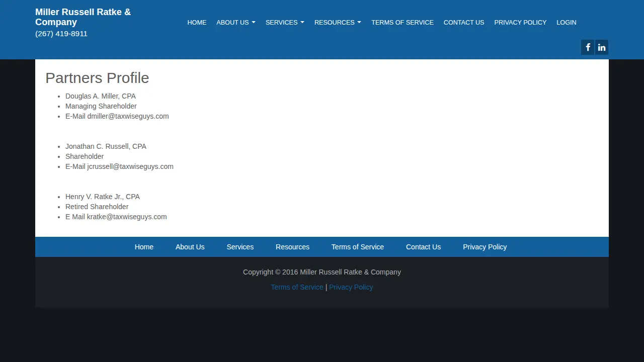Select Henry V. Ratke Jr., CPA text

(x=103, y=197)
